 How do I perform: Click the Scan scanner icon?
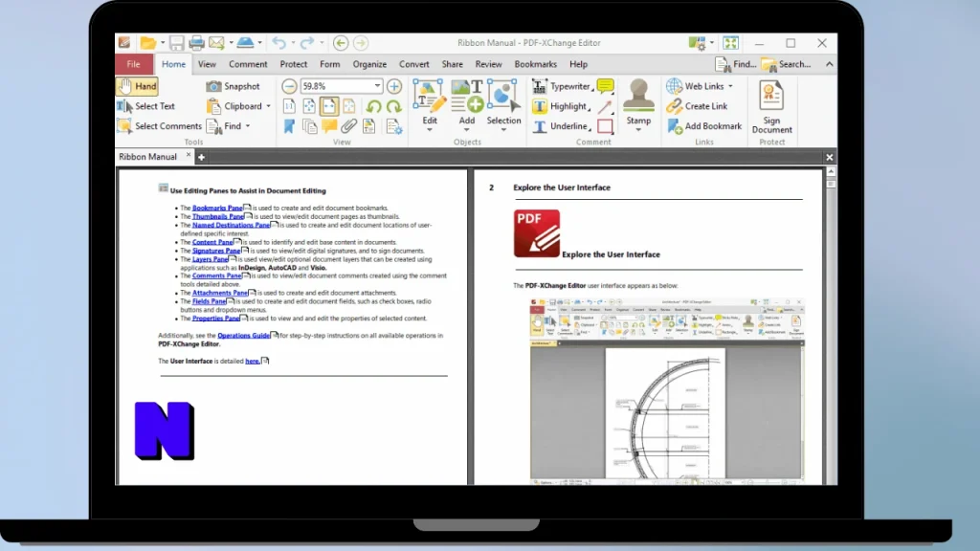(x=246, y=42)
